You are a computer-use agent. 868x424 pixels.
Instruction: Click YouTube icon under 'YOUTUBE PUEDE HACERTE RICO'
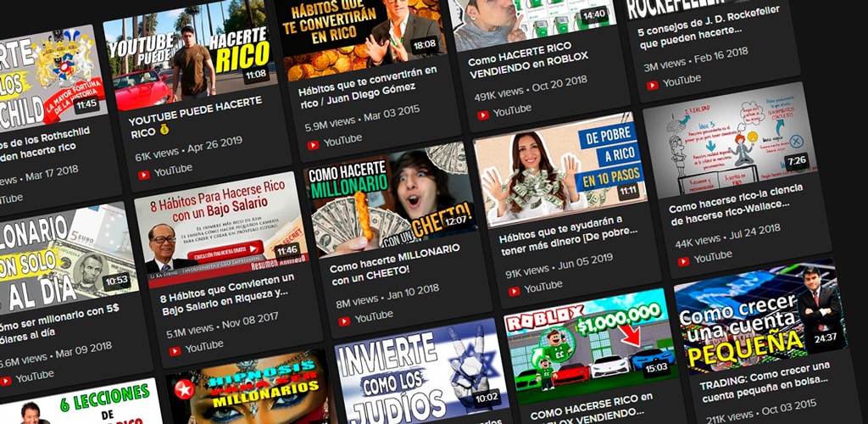coord(144,175)
